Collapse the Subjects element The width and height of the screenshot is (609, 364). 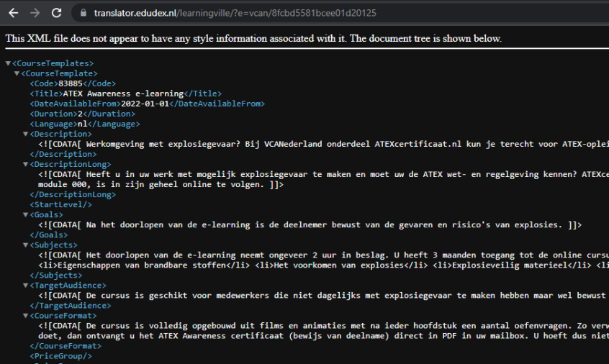(x=26, y=245)
